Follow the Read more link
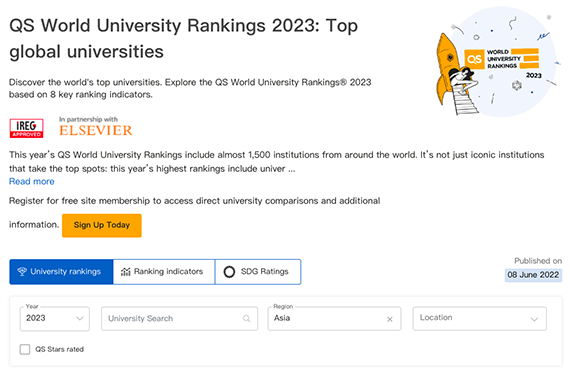 click(x=32, y=181)
